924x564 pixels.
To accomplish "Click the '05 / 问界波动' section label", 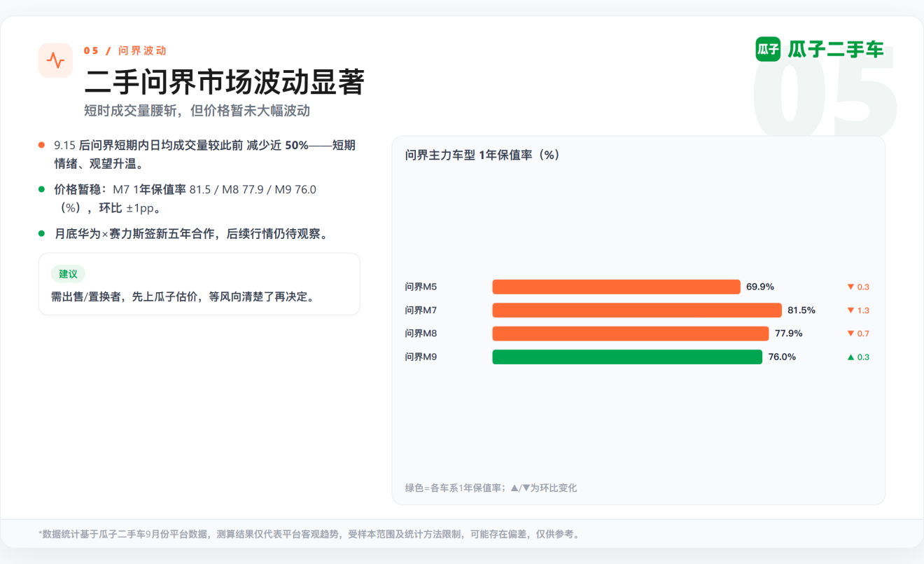I will tap(125, 50).
